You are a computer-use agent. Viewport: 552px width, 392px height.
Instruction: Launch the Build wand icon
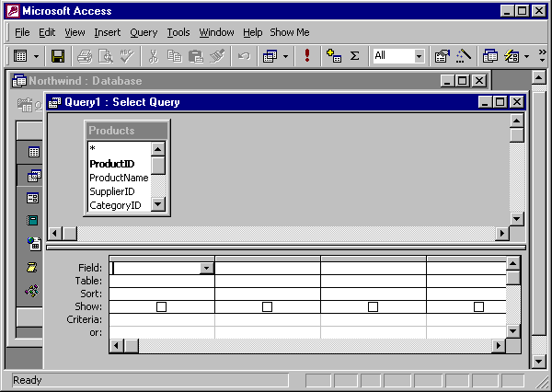pos(464,56)
